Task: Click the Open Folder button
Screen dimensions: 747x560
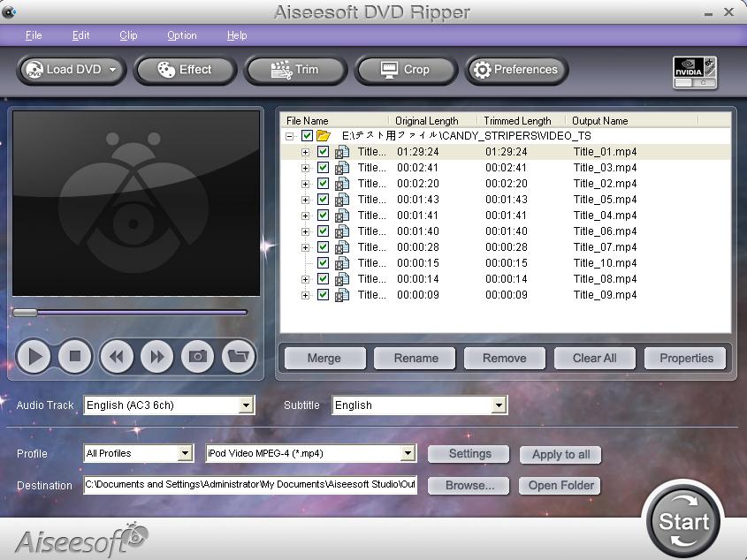Action: tap(560, 486)
